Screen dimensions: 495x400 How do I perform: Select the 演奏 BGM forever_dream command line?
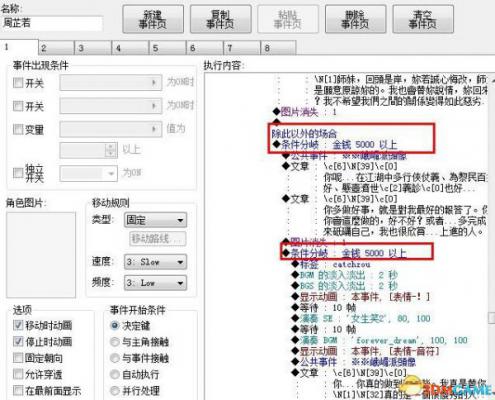click(x=380, y=340)
